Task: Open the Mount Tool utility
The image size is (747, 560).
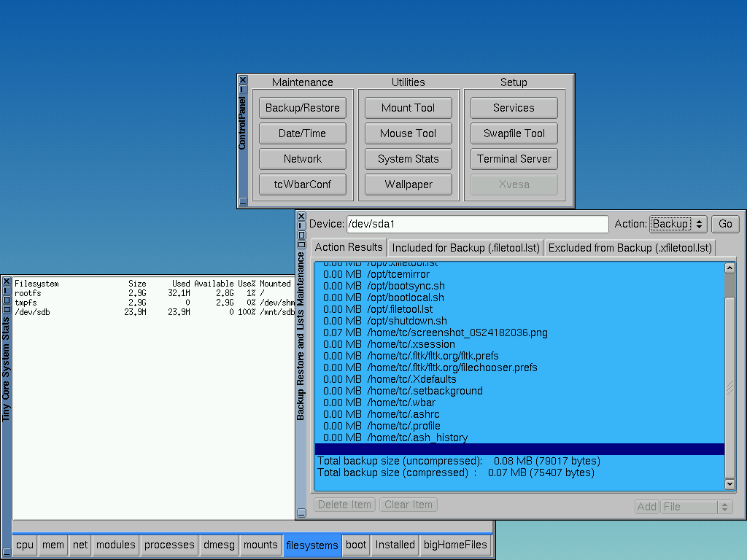Action: 409,108
